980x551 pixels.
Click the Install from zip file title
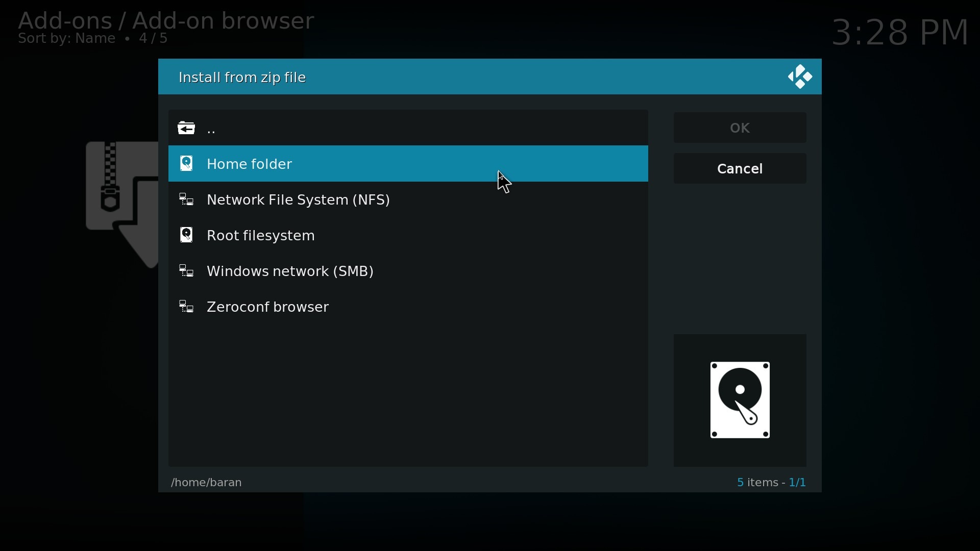click(243, 78)
